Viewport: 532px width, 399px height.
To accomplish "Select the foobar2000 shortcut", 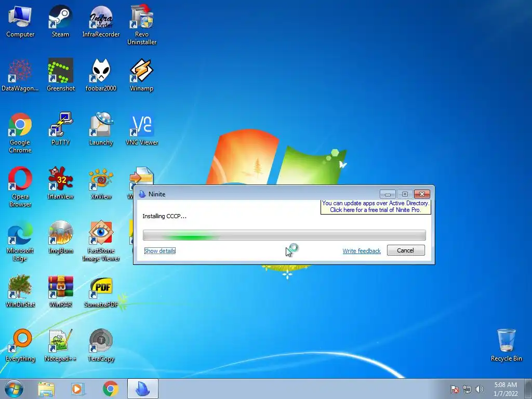I will click(101, 75).
